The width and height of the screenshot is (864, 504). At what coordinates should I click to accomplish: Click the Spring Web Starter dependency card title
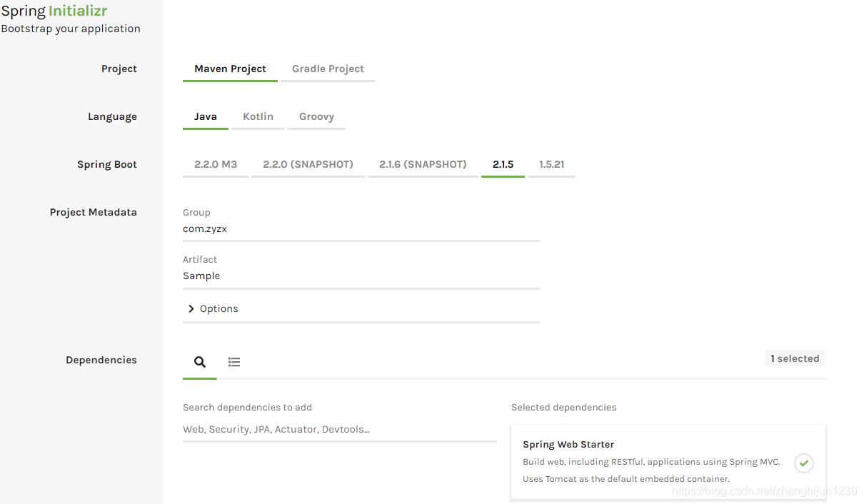pyautogui.click(x=568, y=445)
